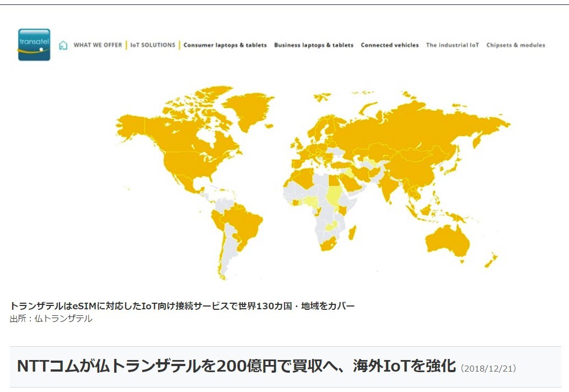This screenshot has height=392, width=569.
Task: Open Consumer laptops & tablets tab
Action: (225, 45)
